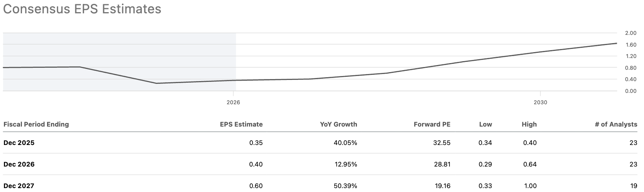This screenshot has height=192, width=644.
Task: Click the 2026 x-axis label on chart
Action: tap(233, 102)
